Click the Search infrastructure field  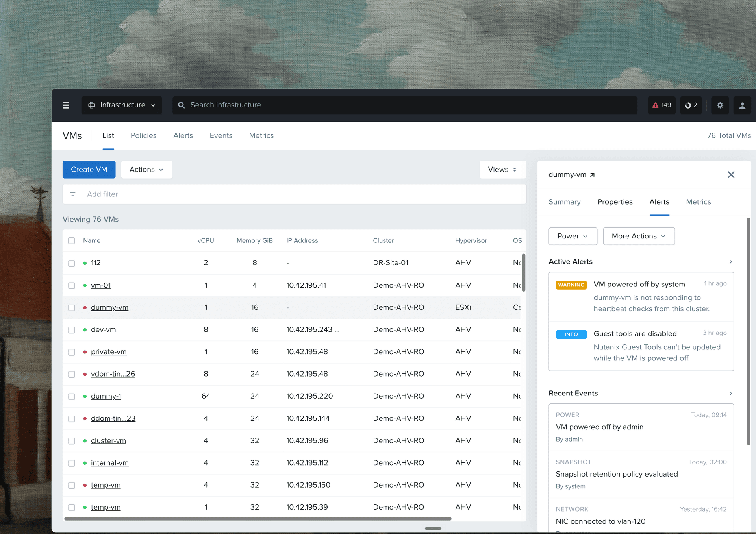click(x=405, y=105)
